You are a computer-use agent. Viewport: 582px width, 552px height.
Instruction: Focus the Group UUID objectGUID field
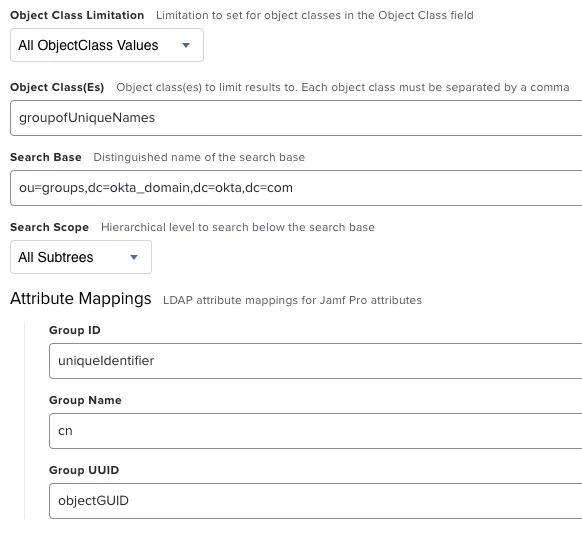point(315,501)
